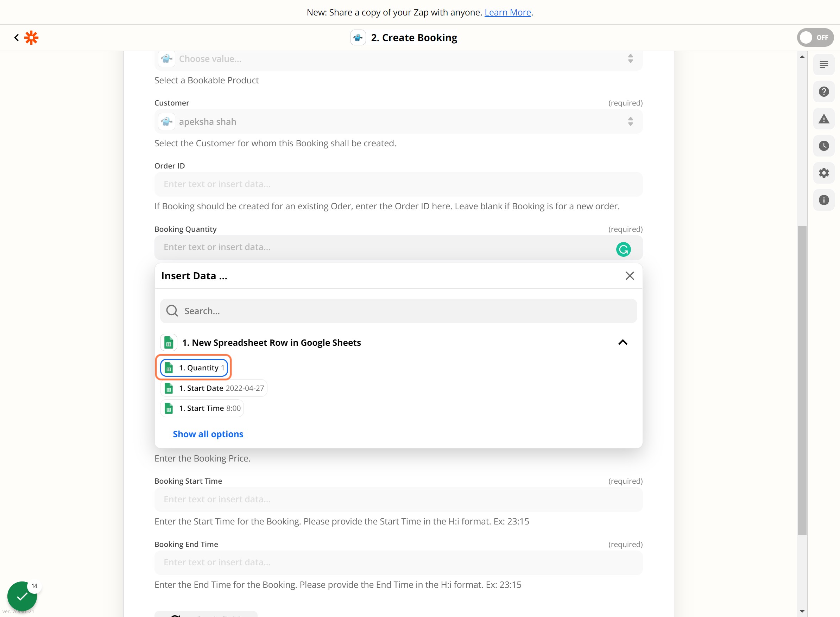Click the scrollbar up arrow
Viewport: 840px width, 617px height.
click(802, 57)
